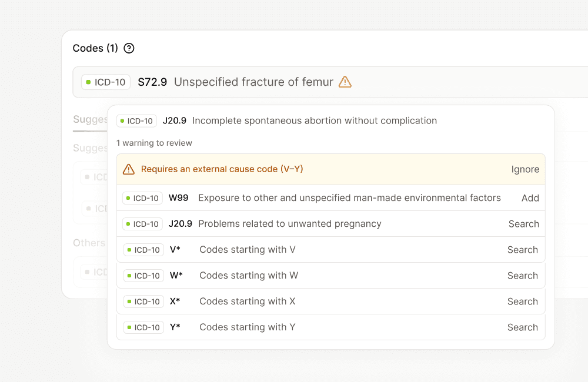Click the warning icon in external cause banner

(129, 169)
